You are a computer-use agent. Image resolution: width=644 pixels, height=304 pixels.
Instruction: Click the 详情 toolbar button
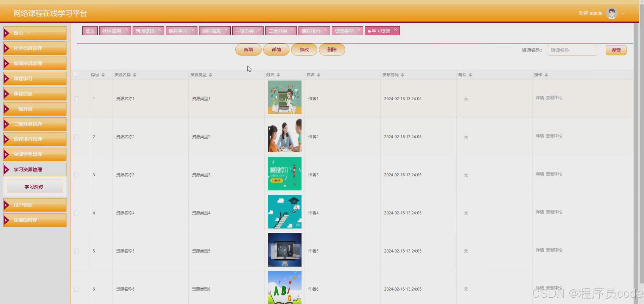(x=276, y=49)
